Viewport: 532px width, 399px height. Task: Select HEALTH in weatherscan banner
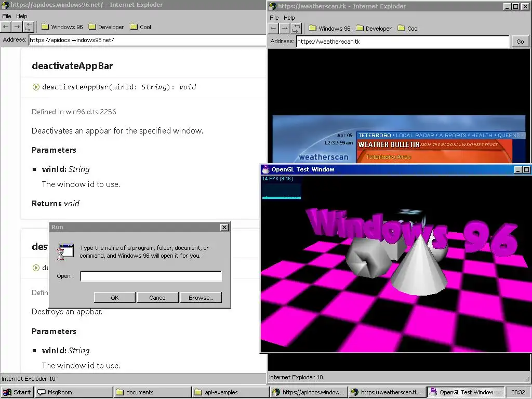(482, 135)
